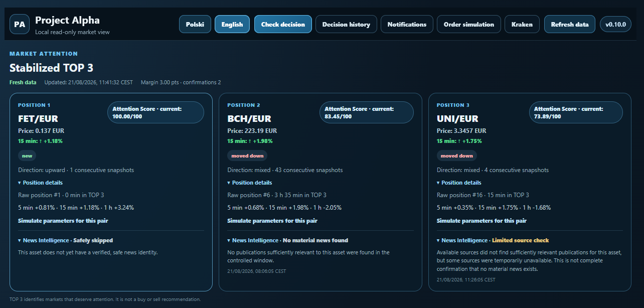Click 'Margin 3.00 pts · confirmations 2'
Viewport: 644px width, 308px height.
pyautogui.click(x=181, y=82)
